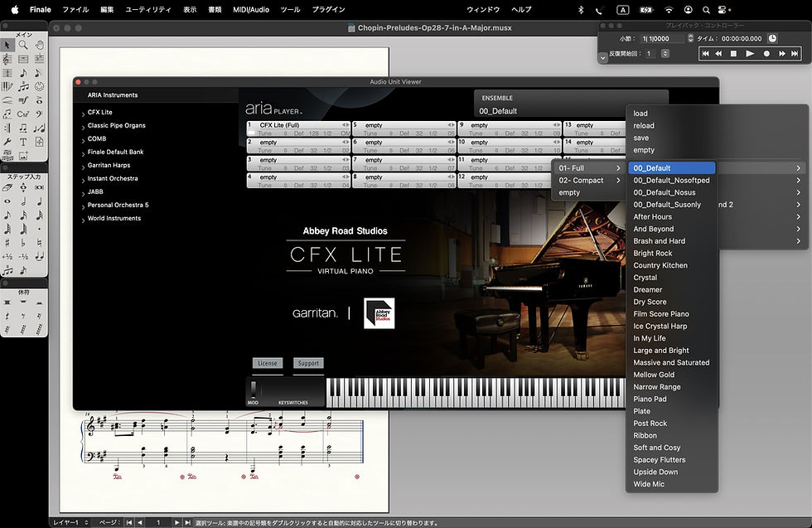Select the Text T tool
The image size is (812, 528).
click(23, 142)
